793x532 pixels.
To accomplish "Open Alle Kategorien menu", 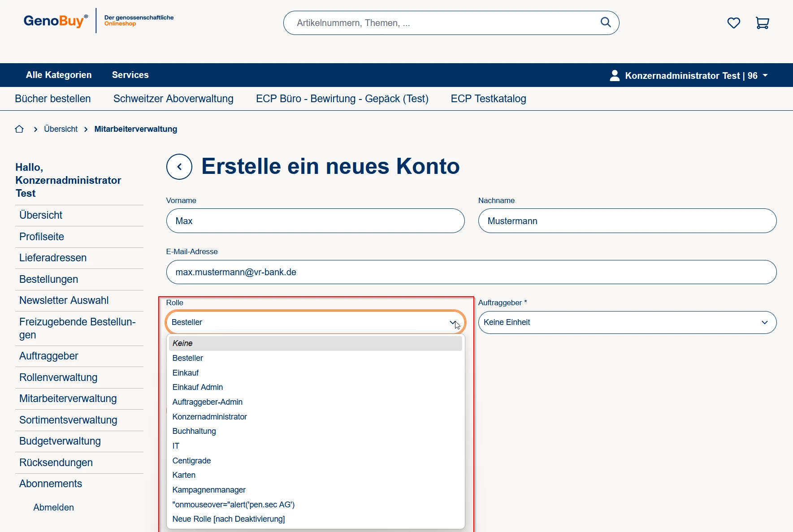I will tap(59, 75).
